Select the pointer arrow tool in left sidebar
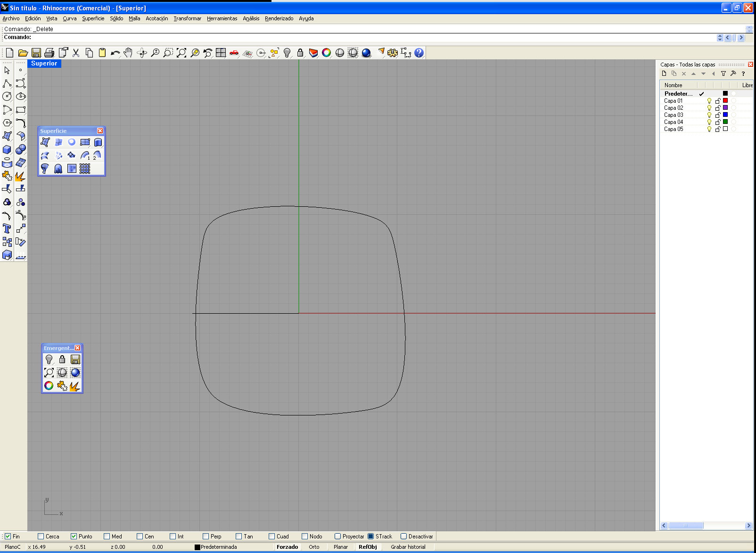The height and width of the screenshot is (553, 756). click(7, 70)
